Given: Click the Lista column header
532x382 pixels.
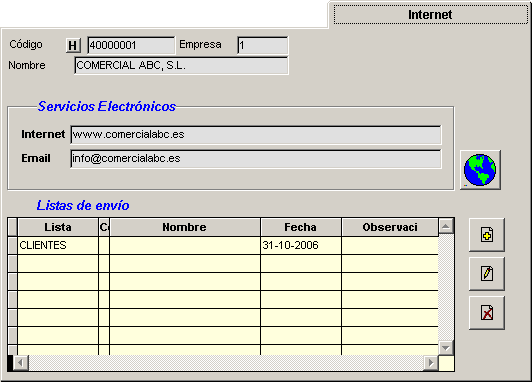Looking at the screenshot, I should pos(58,227).
